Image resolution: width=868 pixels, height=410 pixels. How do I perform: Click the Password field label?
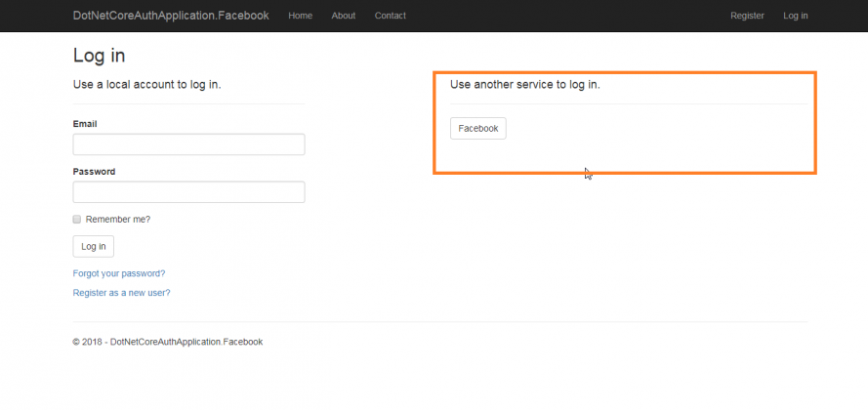[94, 172]
